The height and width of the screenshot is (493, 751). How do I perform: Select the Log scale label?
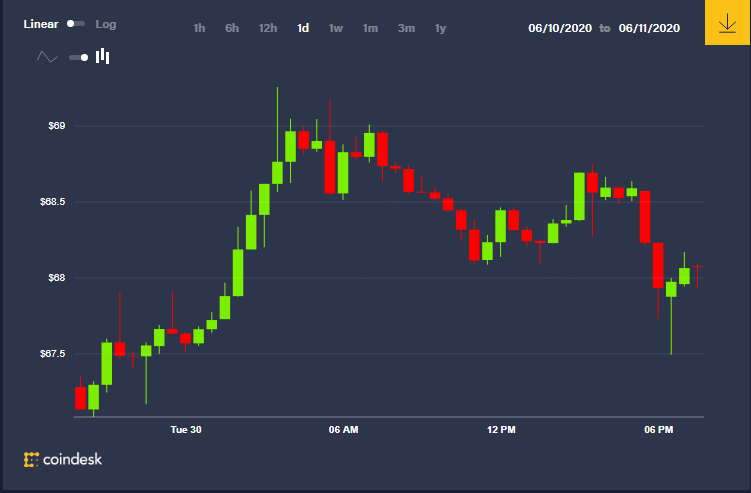tap(106, 24)
